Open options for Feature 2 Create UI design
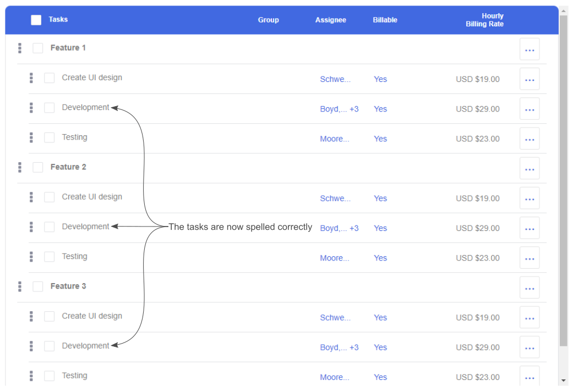The height and width of the screenshot is (392, 573). coord(530,198)
